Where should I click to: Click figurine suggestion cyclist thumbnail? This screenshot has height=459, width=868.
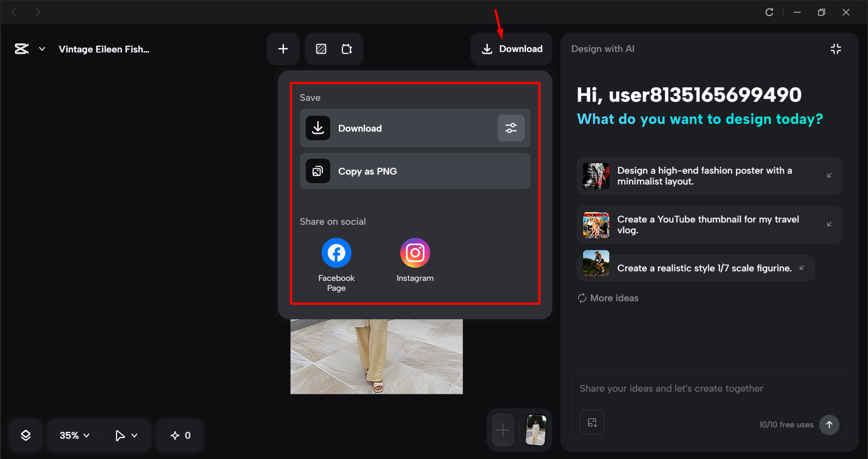click(596, 263)
